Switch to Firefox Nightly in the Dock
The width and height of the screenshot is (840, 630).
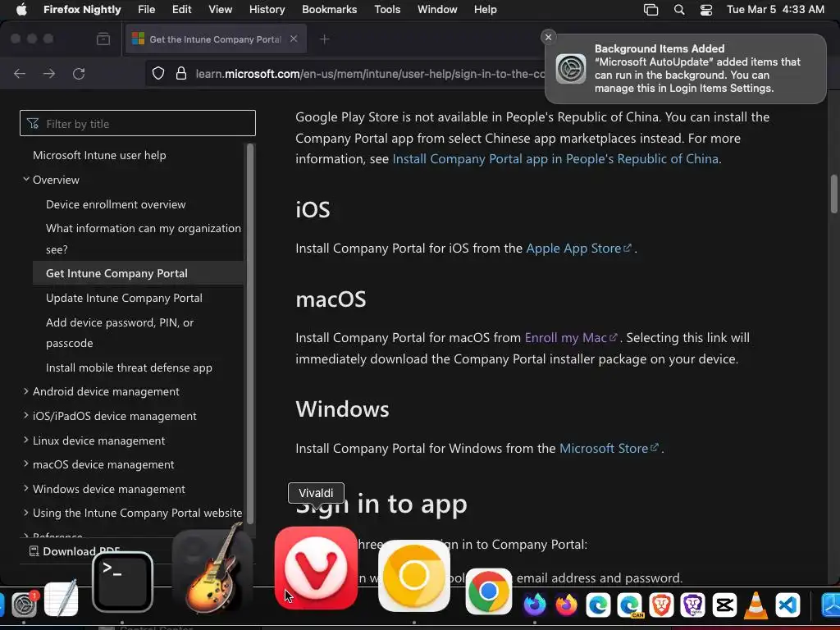click(535, 605)
